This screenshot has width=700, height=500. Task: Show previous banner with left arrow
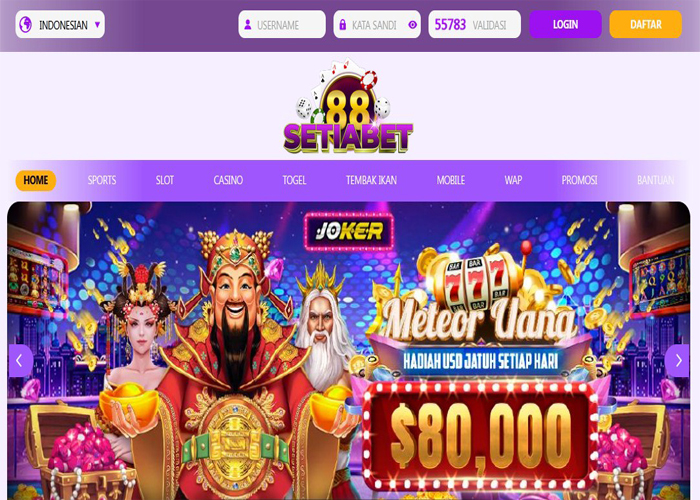point(20,361)
